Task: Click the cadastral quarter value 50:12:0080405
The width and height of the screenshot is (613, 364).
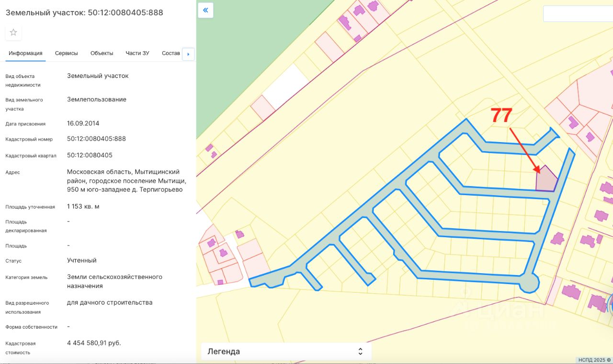Action: [90, 155]
